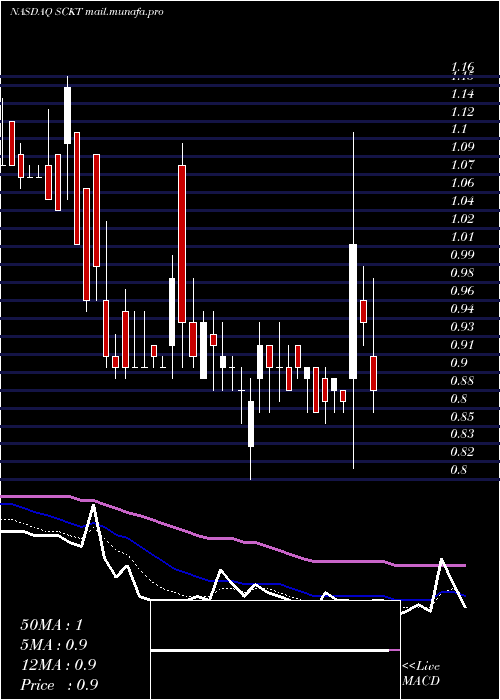Select the 0.91 price axis label
Image resolution: width=500 pixels, height=700 pixels.
(x=463, y=345)
